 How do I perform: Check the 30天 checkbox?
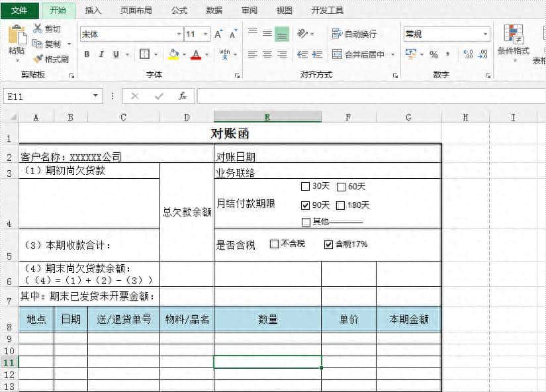click(x=304, y=186)
